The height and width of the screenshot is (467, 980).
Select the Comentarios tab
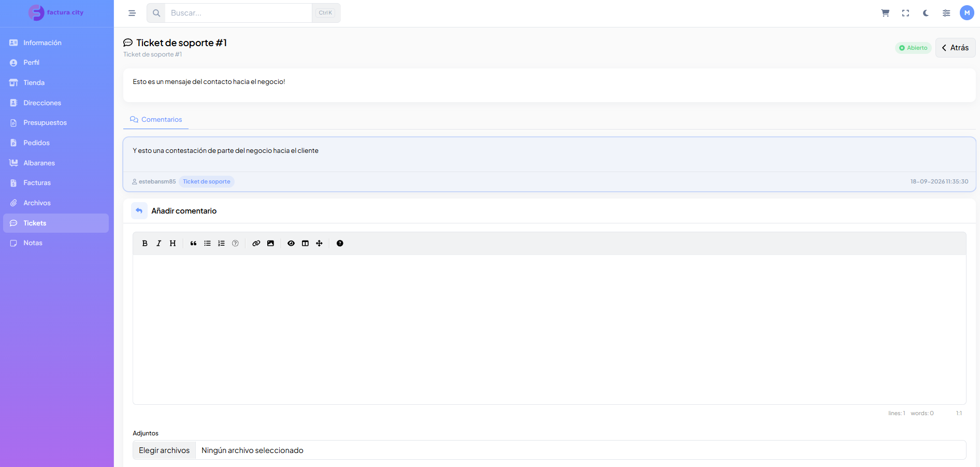point(156,119)
